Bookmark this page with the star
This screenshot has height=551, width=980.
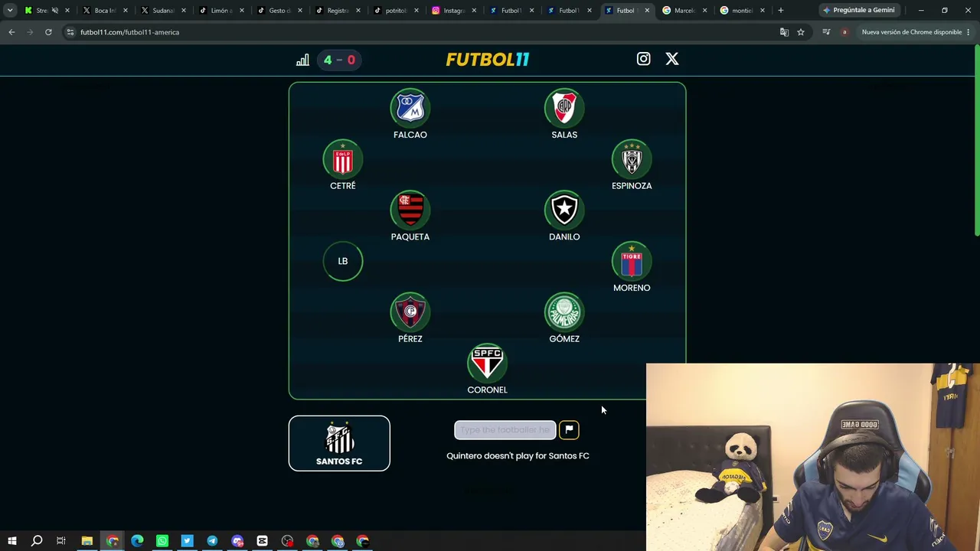coord(801,32)
